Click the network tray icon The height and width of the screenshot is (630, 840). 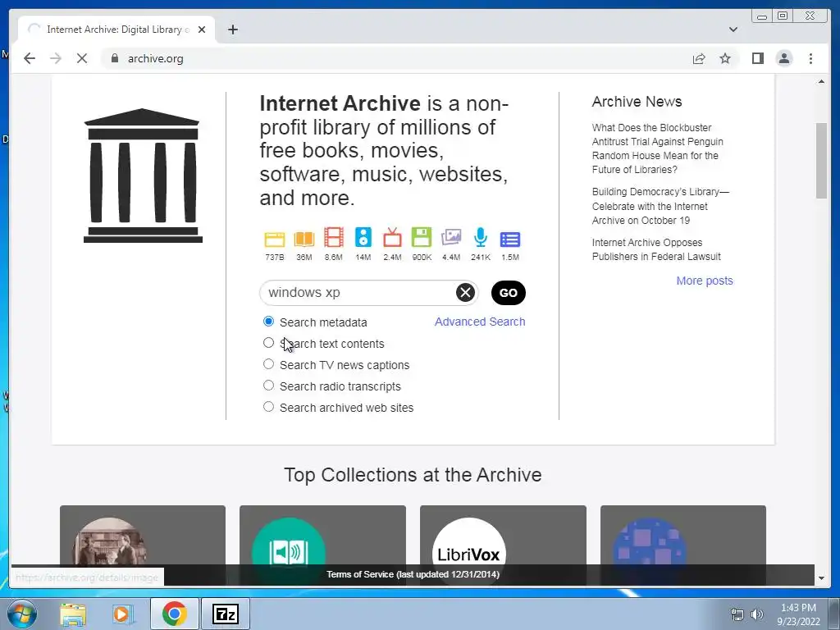737,614
